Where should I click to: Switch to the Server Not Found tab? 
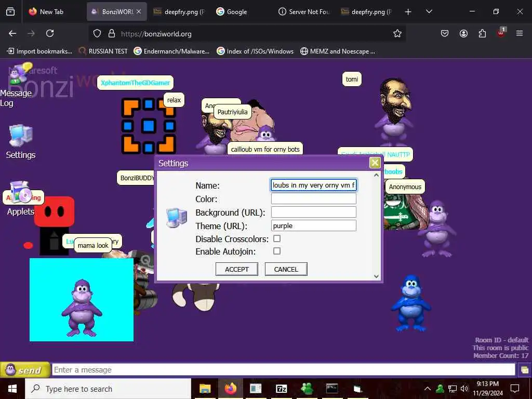pos(303,12)
